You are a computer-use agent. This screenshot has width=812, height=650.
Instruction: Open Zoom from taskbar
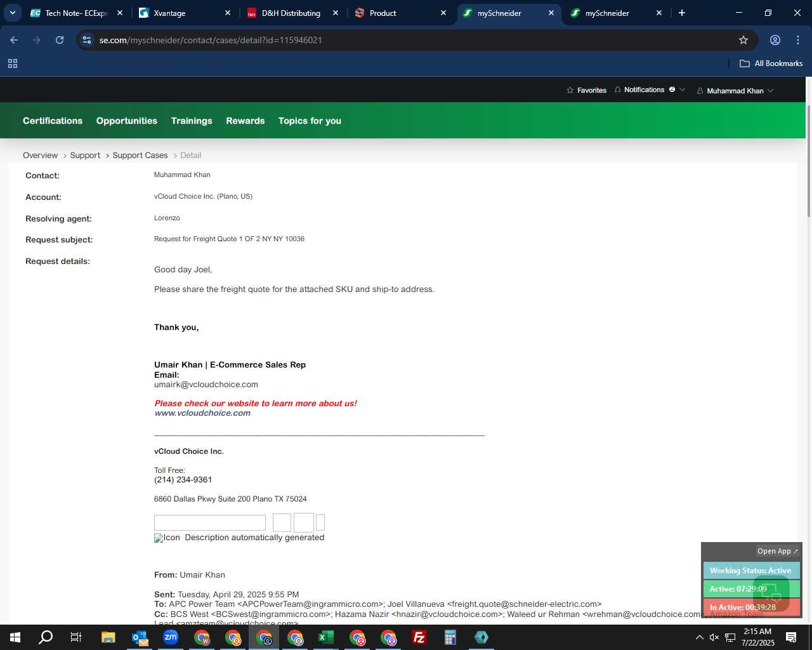tap(171, 637)
